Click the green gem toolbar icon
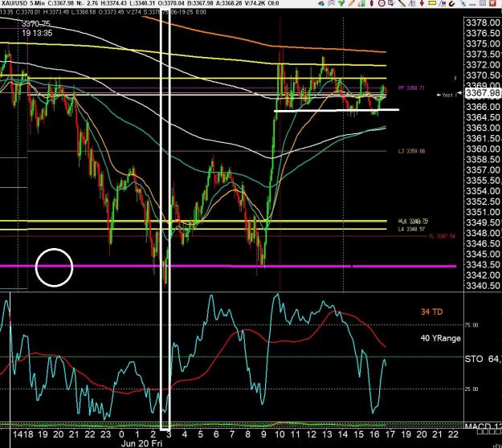 pyautogui.click(x=341, y=3)
